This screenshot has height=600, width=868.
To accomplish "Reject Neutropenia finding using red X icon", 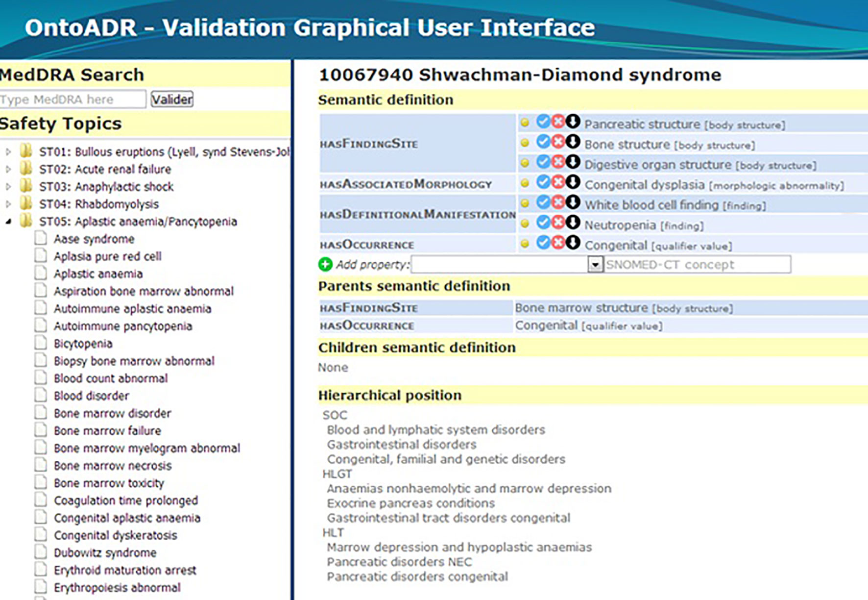I will 558,222.
